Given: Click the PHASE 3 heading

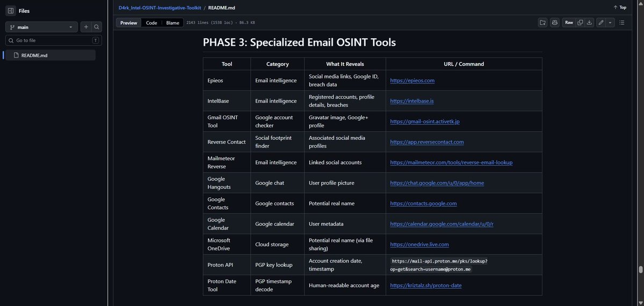Looking at the screenshot, I should click(299, 42).
